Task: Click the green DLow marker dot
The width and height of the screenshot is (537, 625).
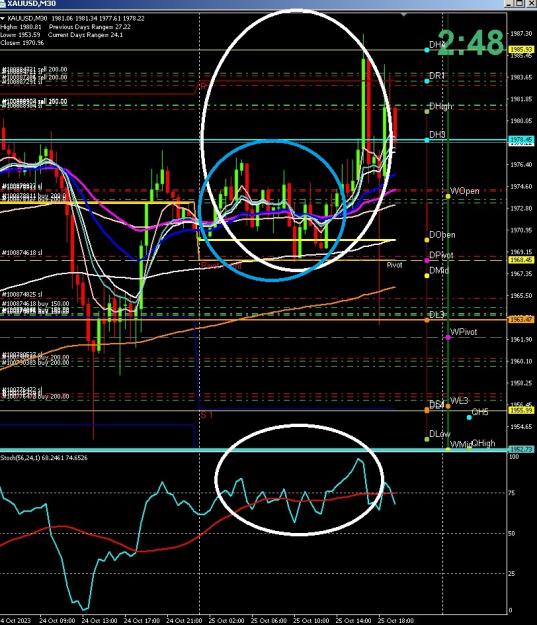Action: pyautogui.click(x=427, y=439)
